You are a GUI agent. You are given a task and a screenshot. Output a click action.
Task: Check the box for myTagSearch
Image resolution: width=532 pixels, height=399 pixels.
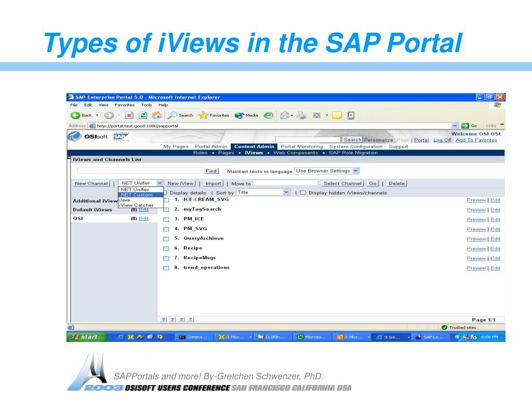[166, 210]
